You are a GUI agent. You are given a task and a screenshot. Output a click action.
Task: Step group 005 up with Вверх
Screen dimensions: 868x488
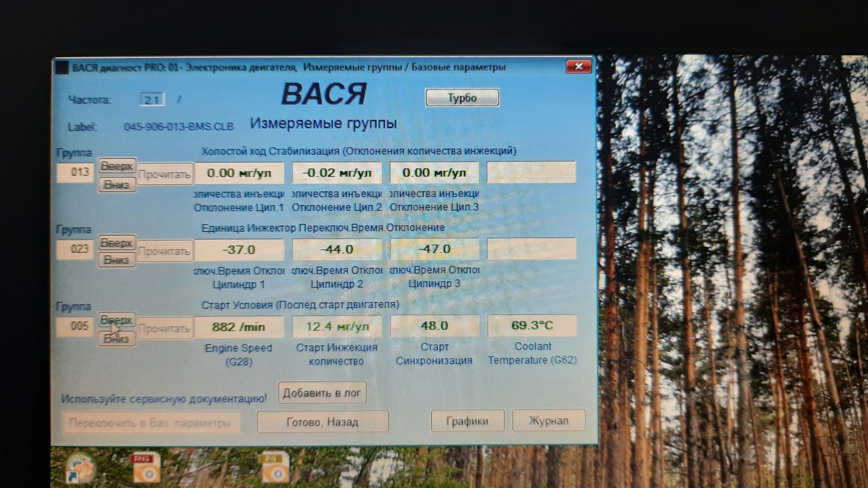pos(117,320)
